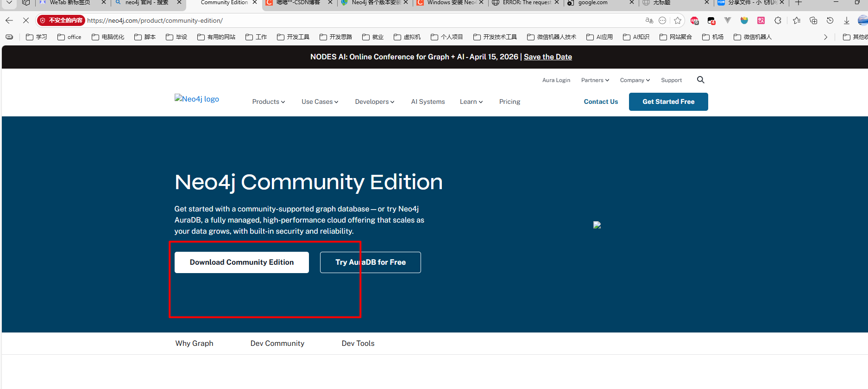
Task: Click the Try AuraDB for Free button
Action: pyautogui.click(x=371, y=262)
